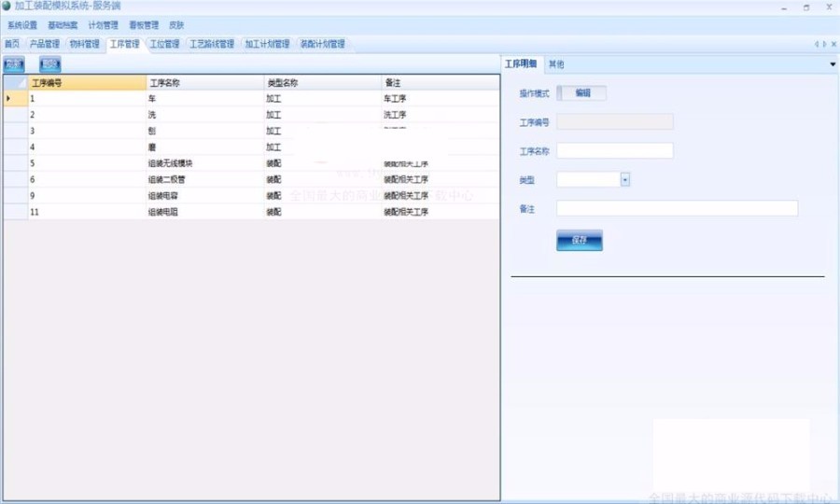
Task: Click the 备注 remarks input field
Action: pyautogui.click(x=677, y=208)
